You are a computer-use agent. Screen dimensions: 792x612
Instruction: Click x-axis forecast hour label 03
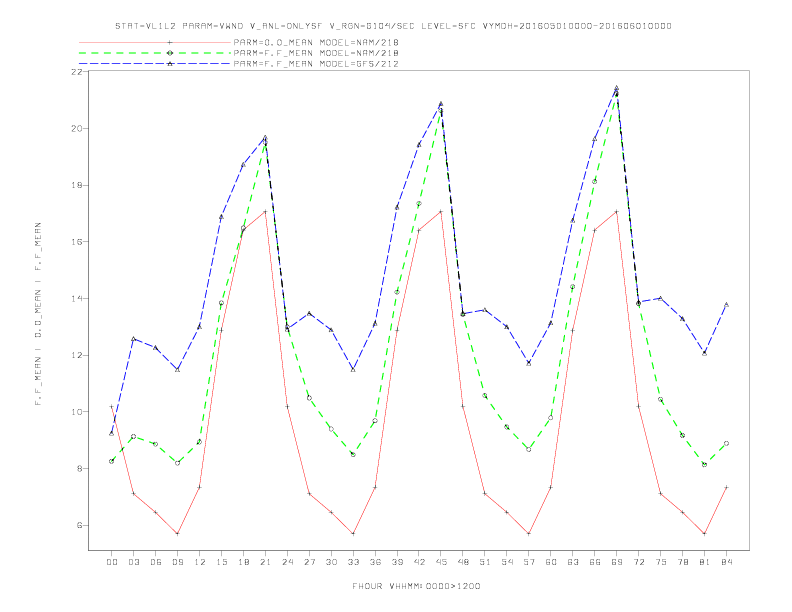click(133, 562)
